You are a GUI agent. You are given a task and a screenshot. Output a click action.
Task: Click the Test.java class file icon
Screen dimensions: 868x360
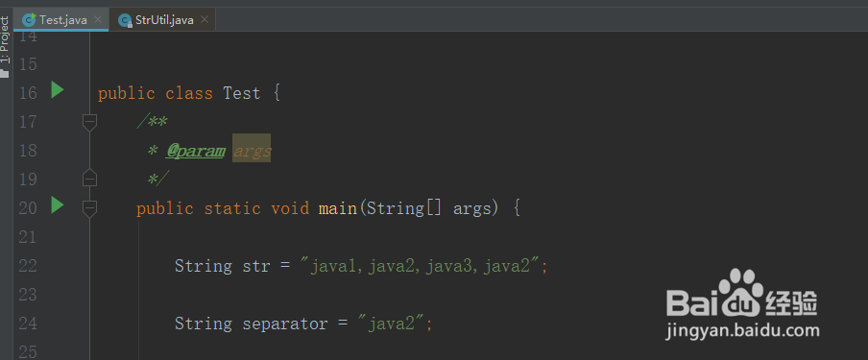[x=29, y=20]
